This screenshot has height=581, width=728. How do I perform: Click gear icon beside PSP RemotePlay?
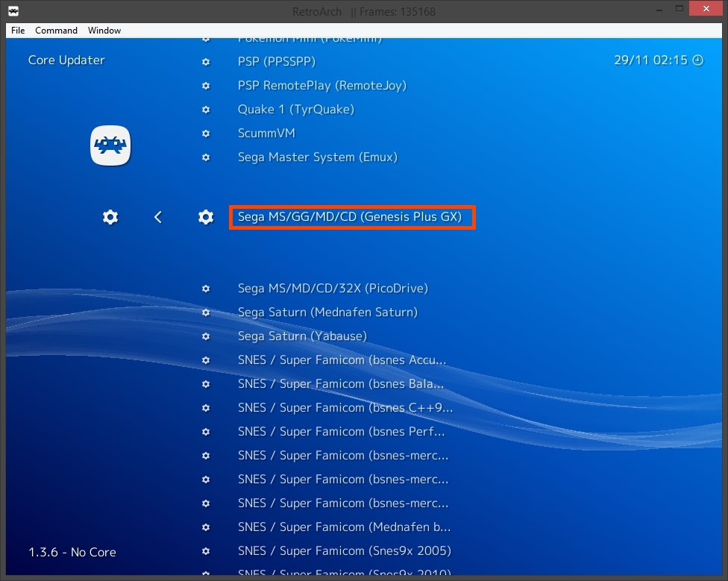pyautogui.click(x=206, y=86)
